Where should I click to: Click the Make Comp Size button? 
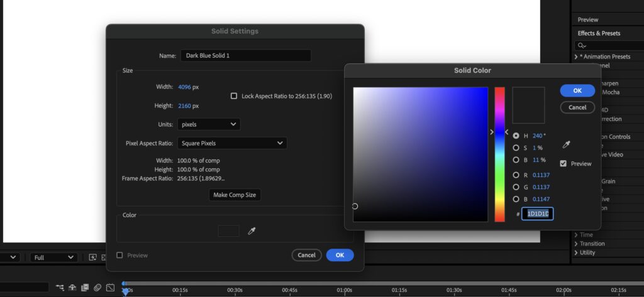pyautogui.click(x=235, y=195)
